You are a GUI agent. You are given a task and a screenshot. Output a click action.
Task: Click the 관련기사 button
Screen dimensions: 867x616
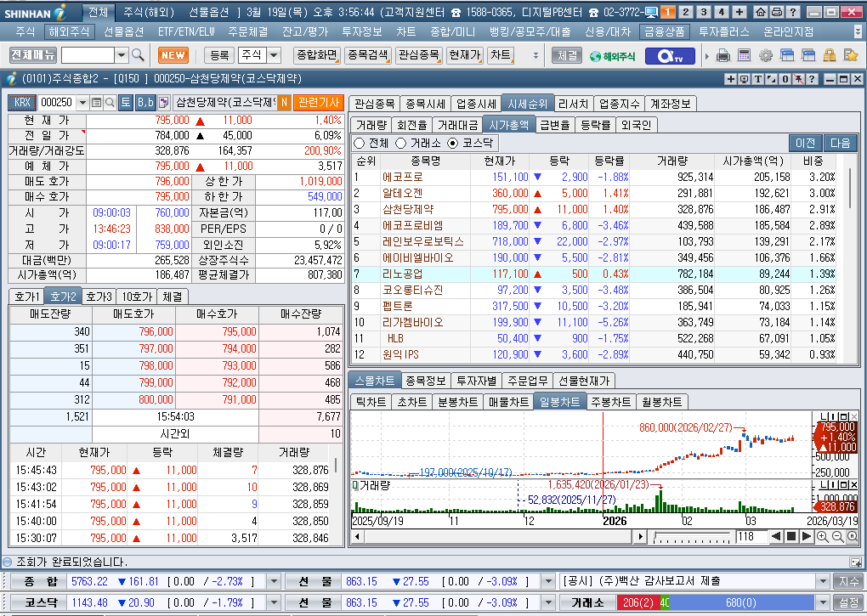pos(319,102)
